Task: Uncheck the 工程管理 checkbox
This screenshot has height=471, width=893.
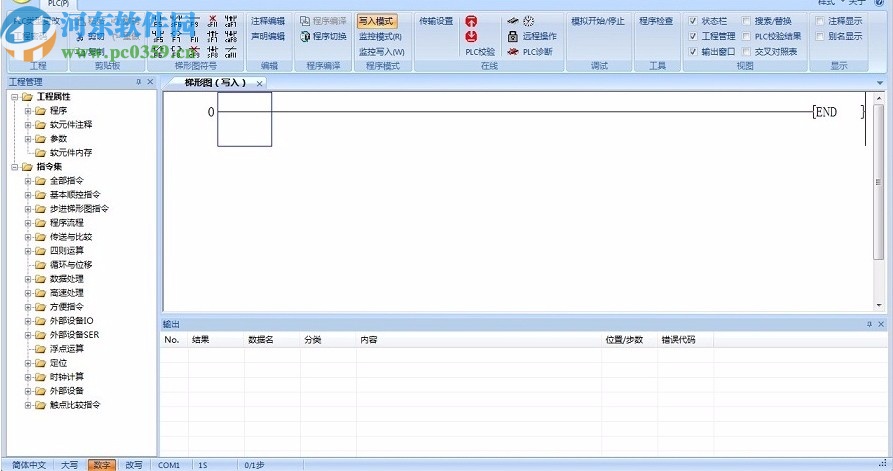Action: coord(693,36)
